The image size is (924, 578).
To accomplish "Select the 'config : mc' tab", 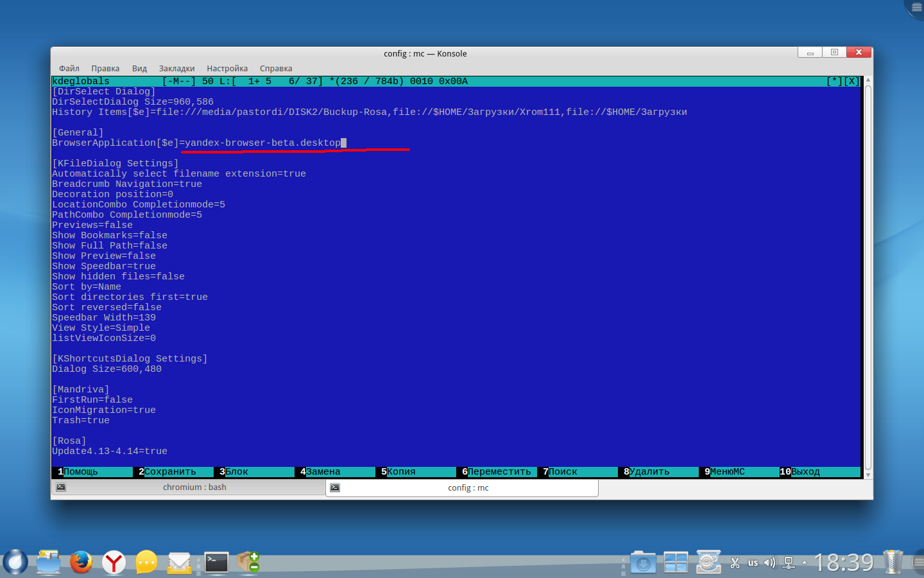I will coord(462,488).
